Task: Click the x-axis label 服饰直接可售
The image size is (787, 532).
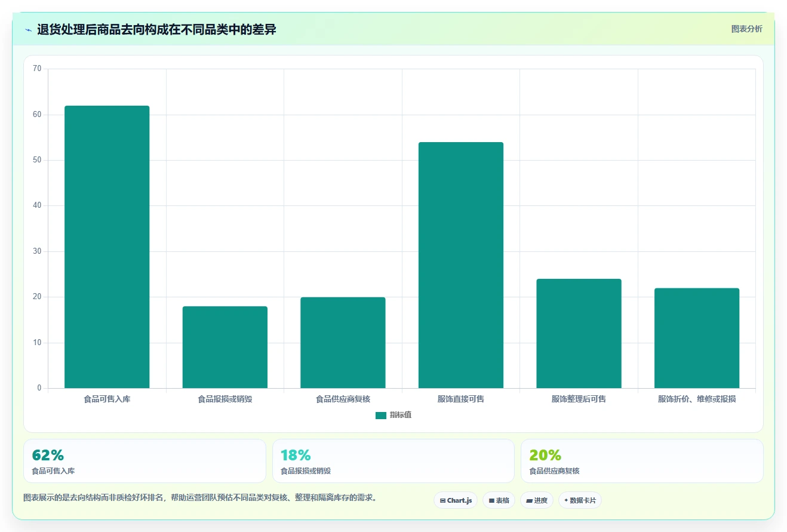Action: pyautogui.click(x=461, y=399)
